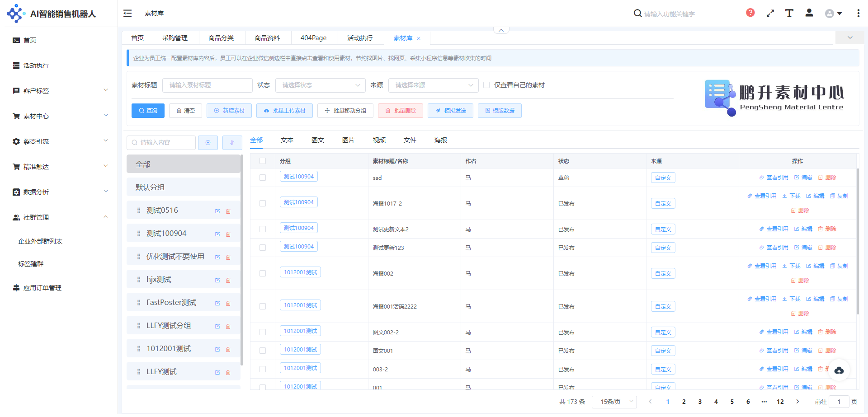Go to page 3 in pagination
This screenshot has height=417, width=868.
tap(700, 402)
